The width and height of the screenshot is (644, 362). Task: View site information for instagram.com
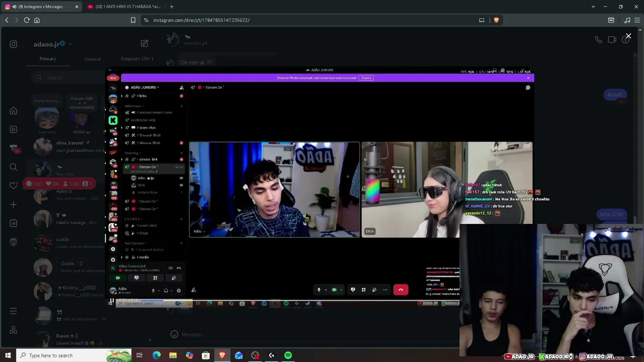[146, 20]
